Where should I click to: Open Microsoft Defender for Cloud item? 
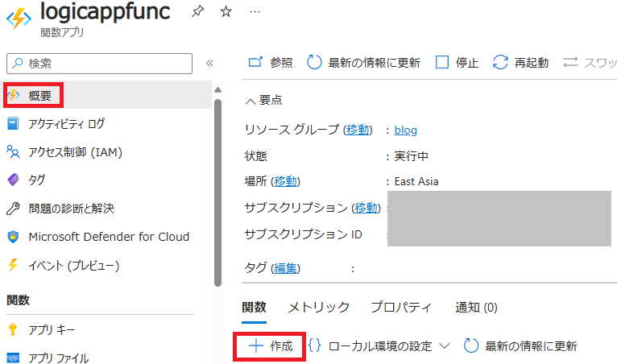coord(109,237)
